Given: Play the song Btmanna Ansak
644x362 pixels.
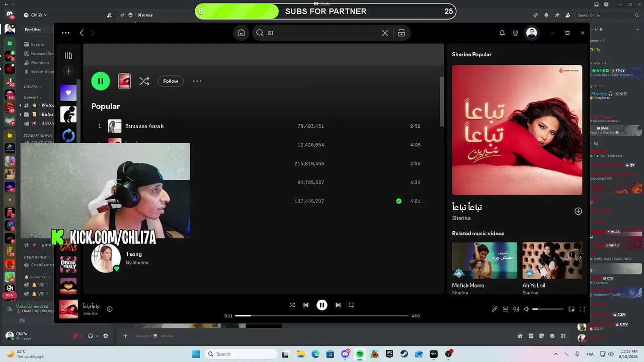Looking at the screenshot, I should pos(144,126).
